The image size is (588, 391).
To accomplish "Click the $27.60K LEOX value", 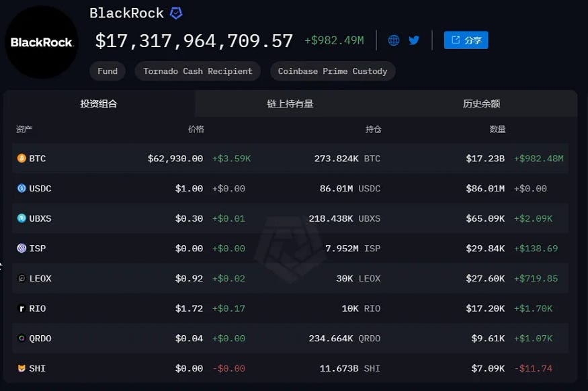I will (x=485, y=279).
